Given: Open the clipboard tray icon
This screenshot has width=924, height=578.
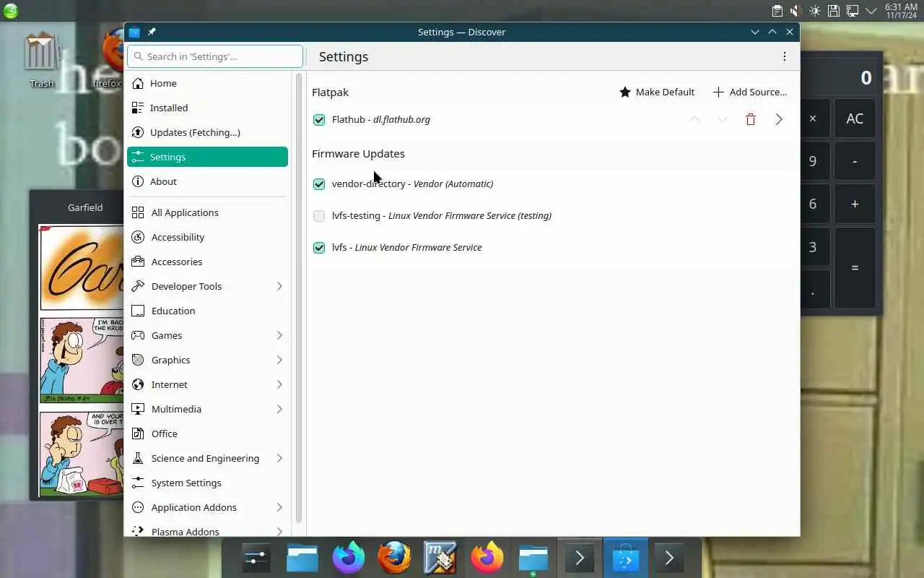Looking at the screenshot, I should 777,11.
